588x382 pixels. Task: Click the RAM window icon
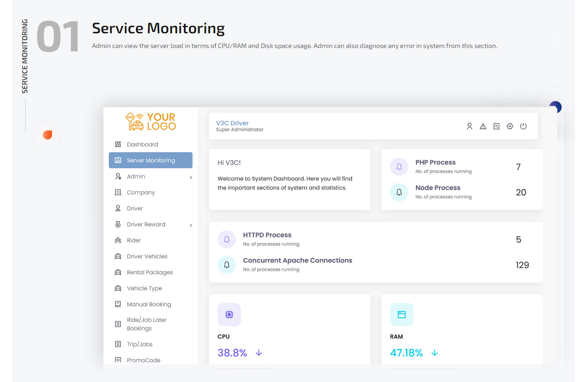[402, 315]
